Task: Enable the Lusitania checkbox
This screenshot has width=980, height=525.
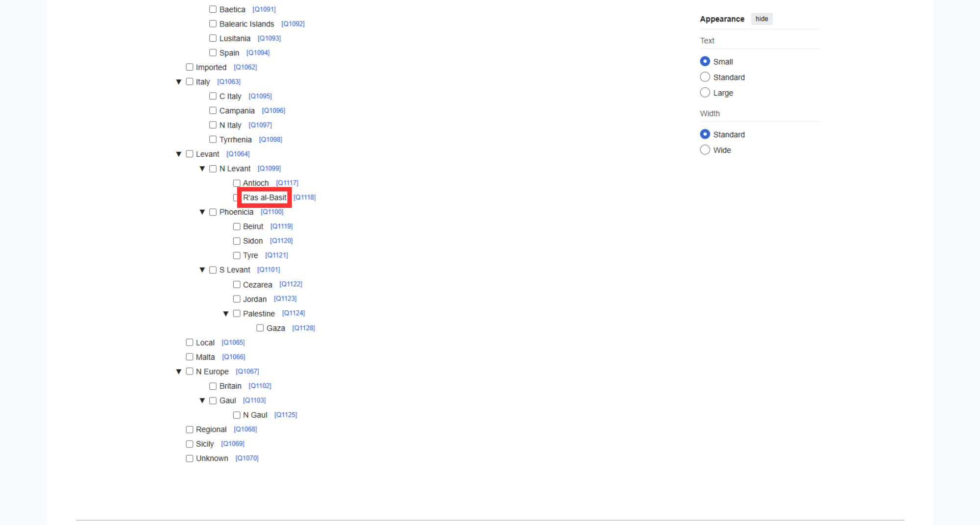Action: click(x=213, y=38)
